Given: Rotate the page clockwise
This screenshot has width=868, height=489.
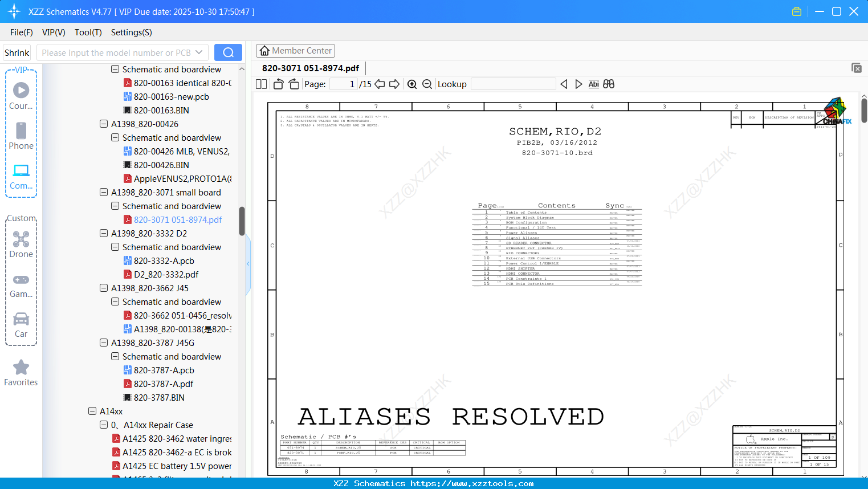Looking at the screenshot, I should pos(294,84).
